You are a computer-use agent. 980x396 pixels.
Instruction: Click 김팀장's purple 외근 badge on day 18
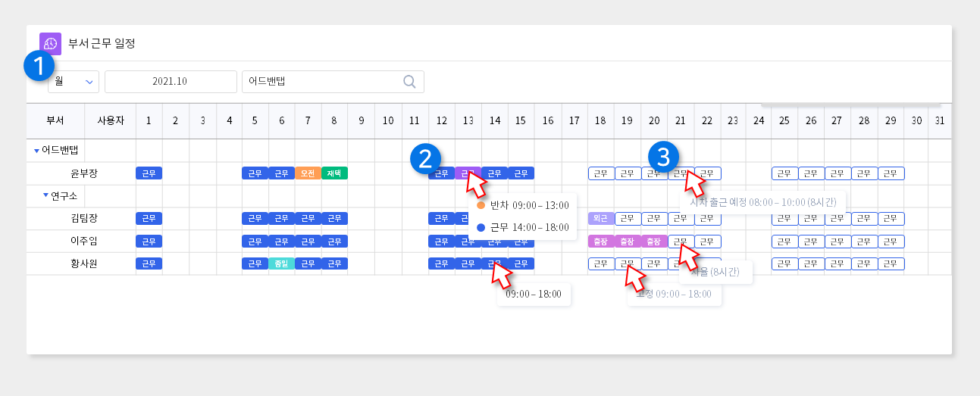[x=600, y=218]
